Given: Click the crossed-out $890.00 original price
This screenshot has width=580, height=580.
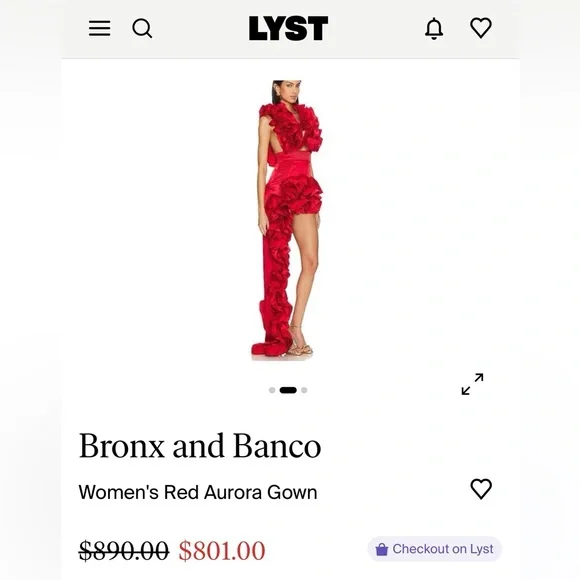Looking at the screenshot, I should [124, 551].
